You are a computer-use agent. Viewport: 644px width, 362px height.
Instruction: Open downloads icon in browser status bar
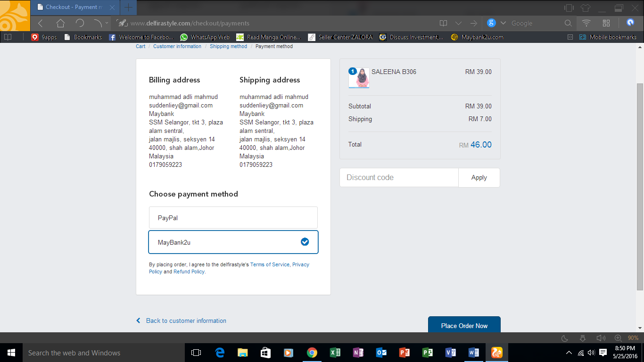pyautogui.click(x=583, y=338)
